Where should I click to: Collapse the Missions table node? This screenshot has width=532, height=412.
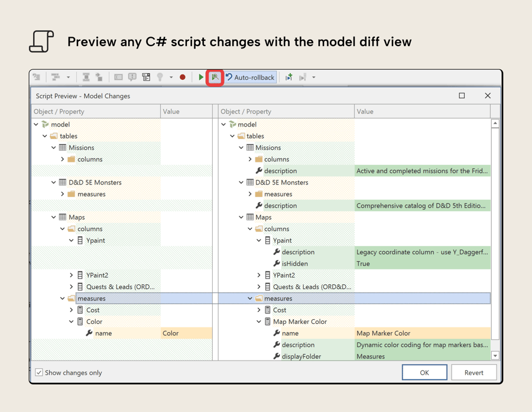coord(53,147)
